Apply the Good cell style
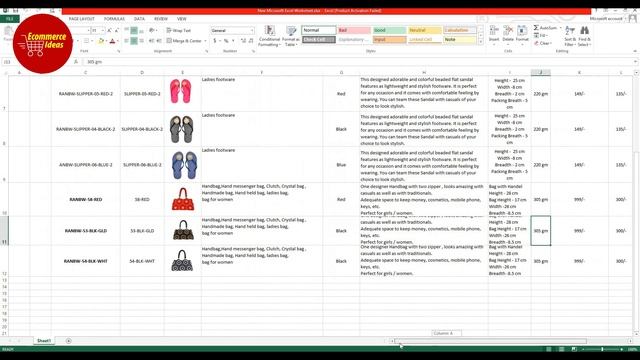The image size is (640, 360). [x=389, y=30]
